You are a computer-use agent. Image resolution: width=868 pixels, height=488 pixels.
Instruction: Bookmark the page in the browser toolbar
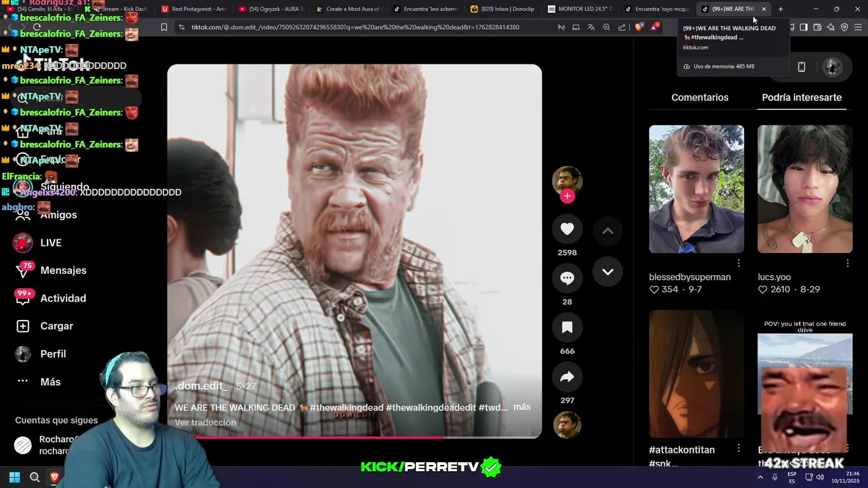(x=163, y=27)
